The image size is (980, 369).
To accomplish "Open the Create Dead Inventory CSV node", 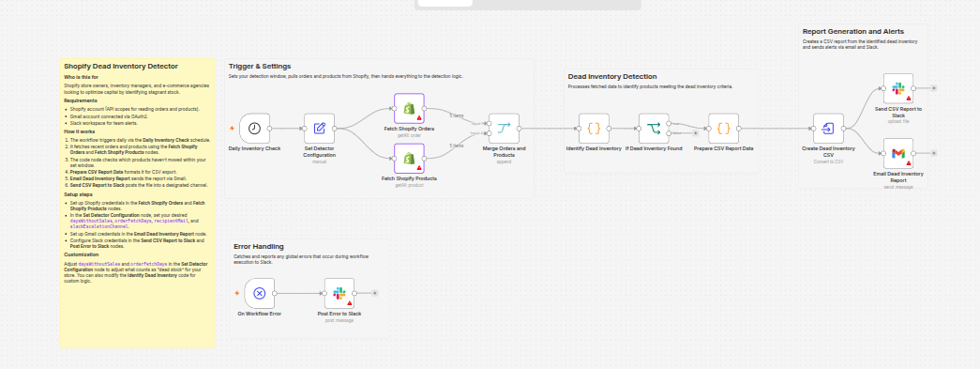I will point(828,129).
